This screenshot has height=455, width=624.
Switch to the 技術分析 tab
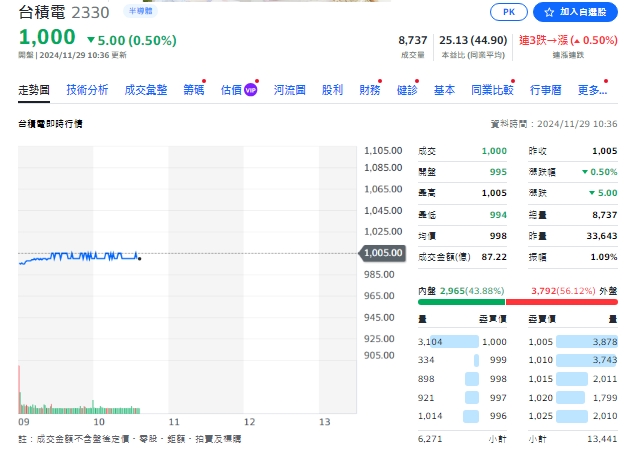(87, 90)
